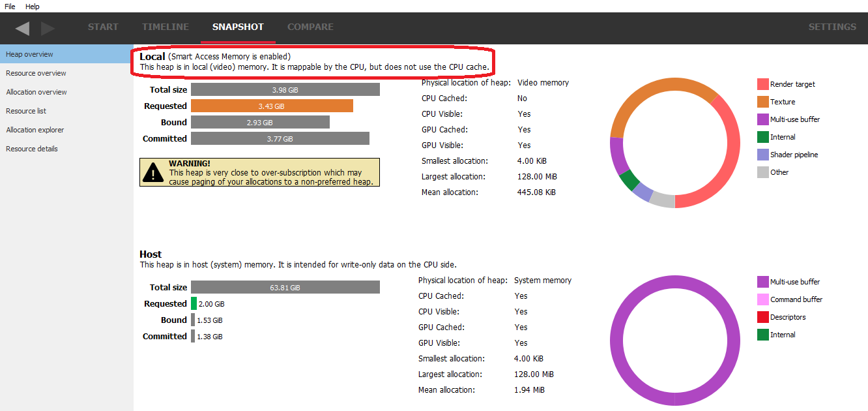Select Resource overview in the sidebar

coord(36,73)
